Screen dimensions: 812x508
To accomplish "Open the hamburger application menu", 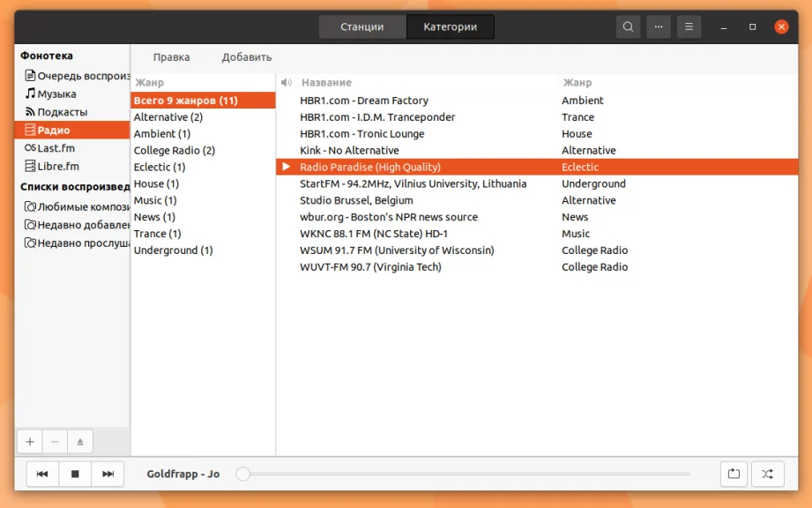I will [x=689, y=26].
